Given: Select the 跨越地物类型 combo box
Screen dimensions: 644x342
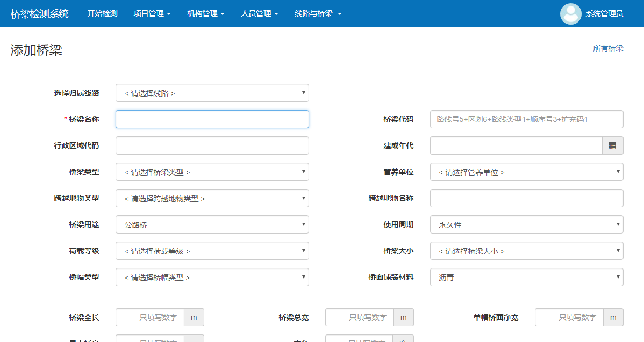Looking at the screenshot, I should click(212, 198).
